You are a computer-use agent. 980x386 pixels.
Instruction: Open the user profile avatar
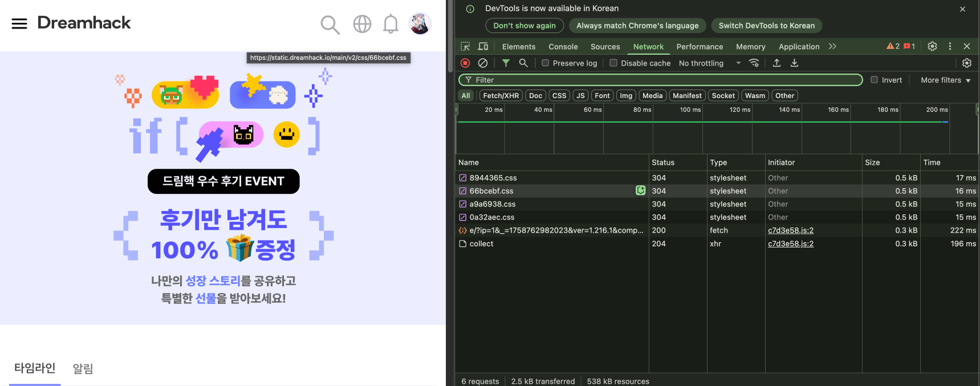(420, 24)
